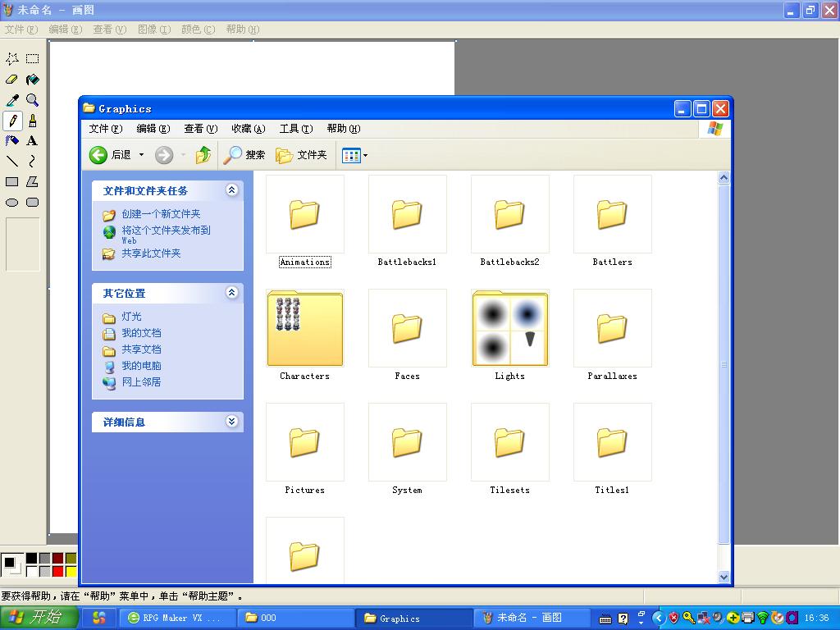
Task: Select the Magnifier tool in Paint
Action: click(32, 100)
